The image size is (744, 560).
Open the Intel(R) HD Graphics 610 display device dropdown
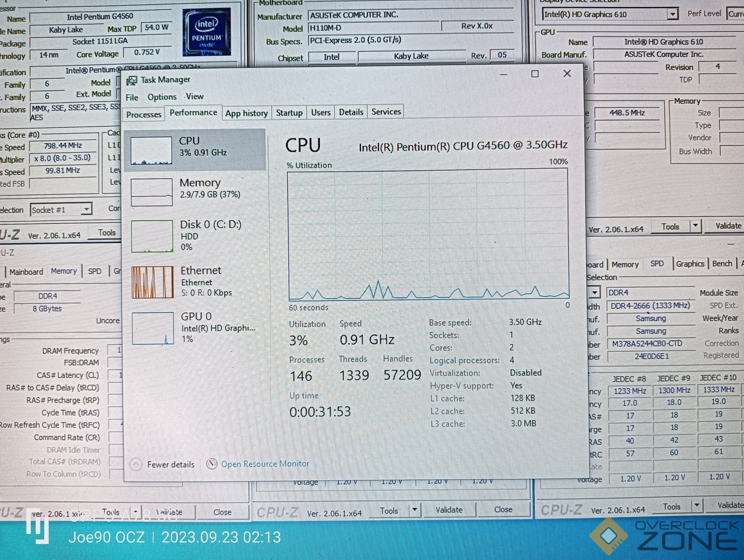coord(672,14)
